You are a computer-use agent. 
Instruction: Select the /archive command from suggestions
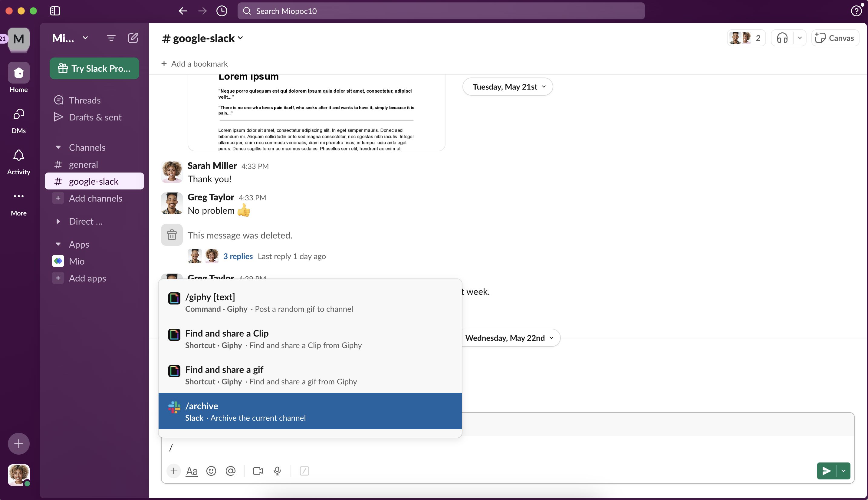310,411
